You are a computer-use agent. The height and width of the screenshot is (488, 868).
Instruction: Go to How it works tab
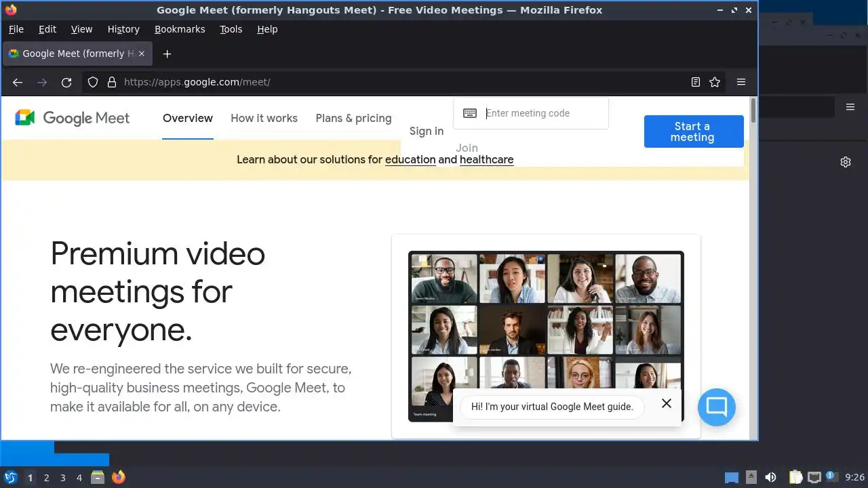click(264, 118)
